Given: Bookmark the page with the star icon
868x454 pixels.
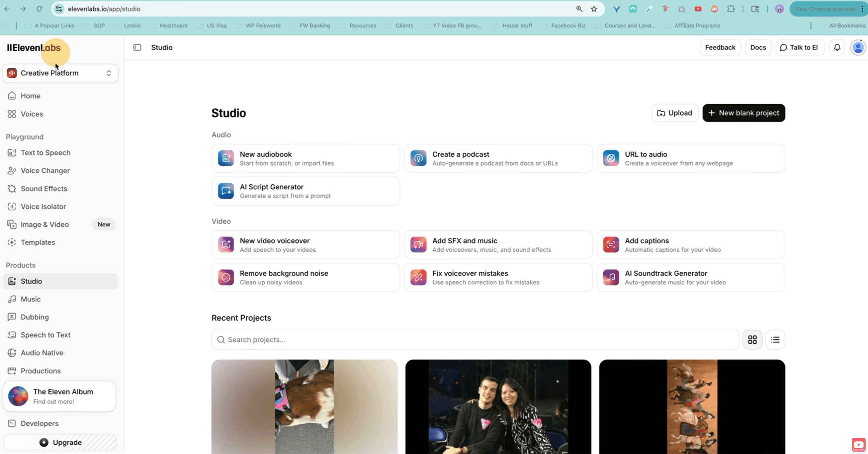Looking at the screenshot, I should [x=594, y=9].
